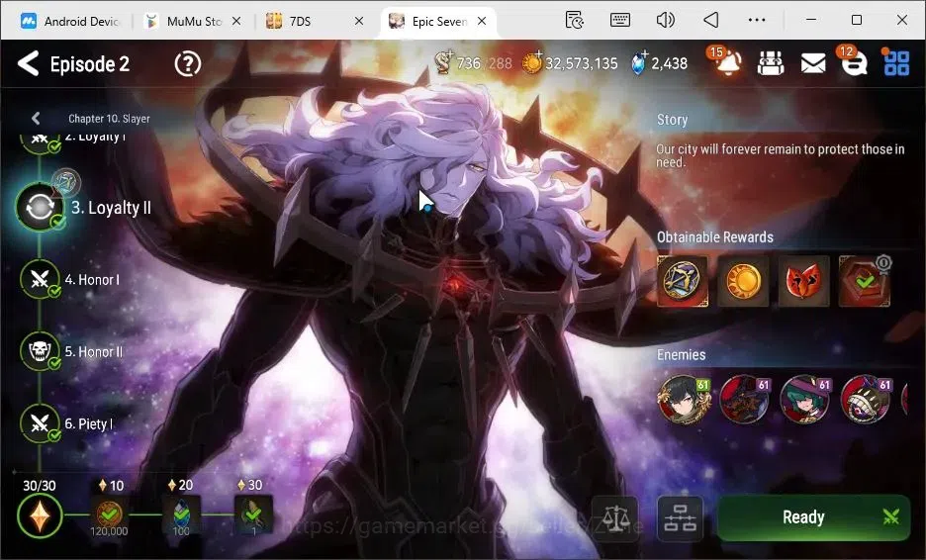Open the emulator three-dots more menu

pos(757,20)
